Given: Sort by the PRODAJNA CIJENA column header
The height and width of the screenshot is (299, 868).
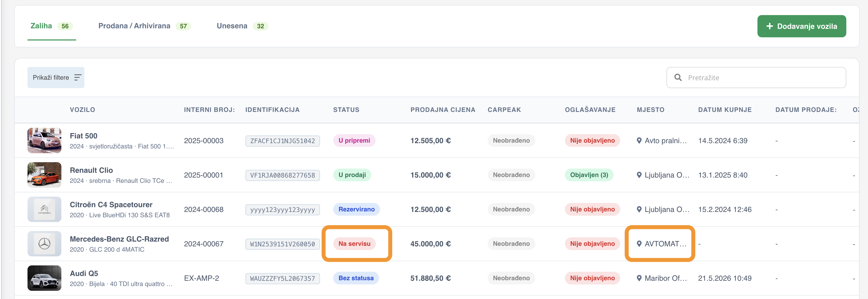Looking at the screenshot, I should click(x=443, y=110).
